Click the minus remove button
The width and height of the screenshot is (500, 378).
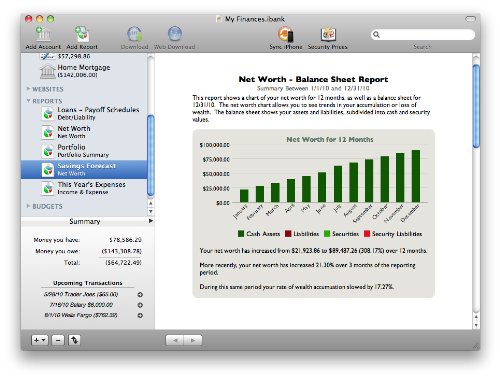(x=58, y=340)
